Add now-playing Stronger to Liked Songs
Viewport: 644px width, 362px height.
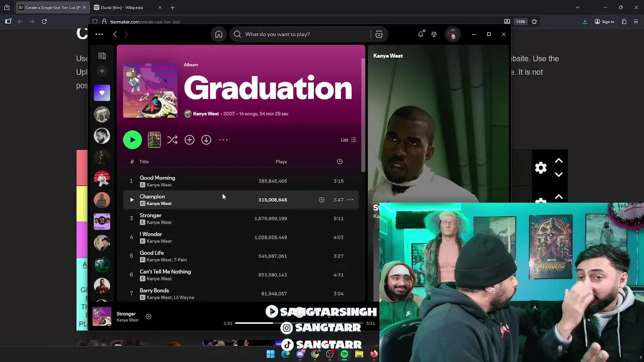[148, 316]
